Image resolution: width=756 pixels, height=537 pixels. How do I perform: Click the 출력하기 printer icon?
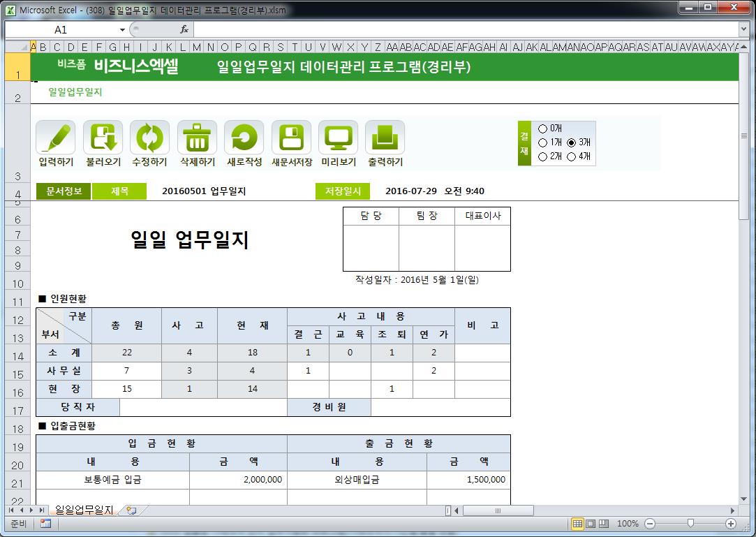pyautogui.click(x=385, y=138)
